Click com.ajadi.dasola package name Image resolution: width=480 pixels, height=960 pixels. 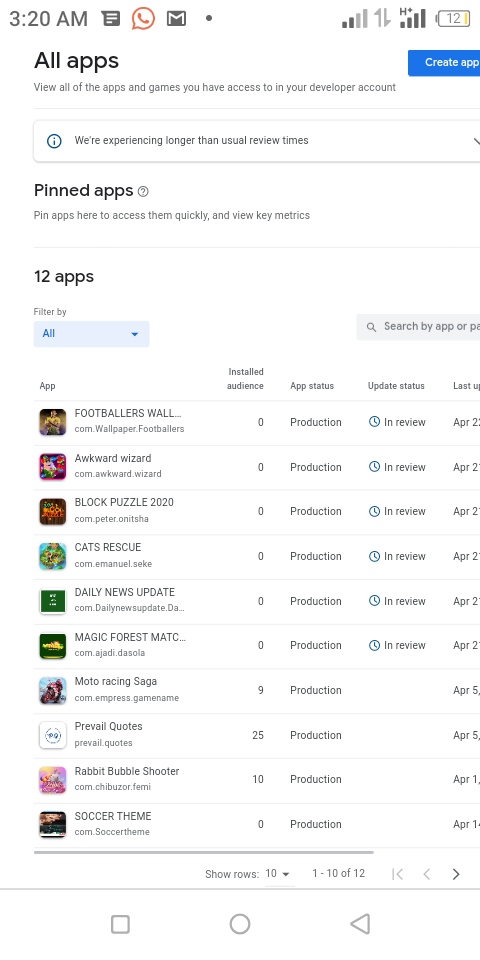tap(110, 653)
